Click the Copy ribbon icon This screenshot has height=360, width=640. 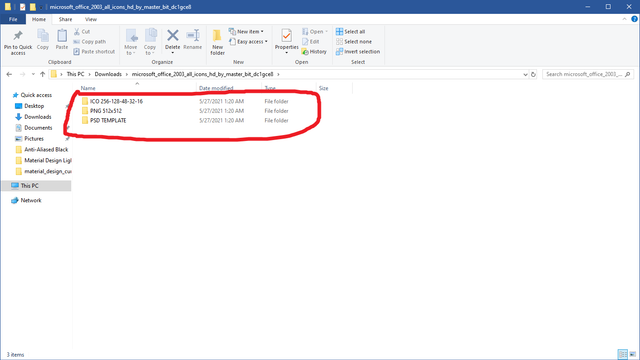coord(43,36)
